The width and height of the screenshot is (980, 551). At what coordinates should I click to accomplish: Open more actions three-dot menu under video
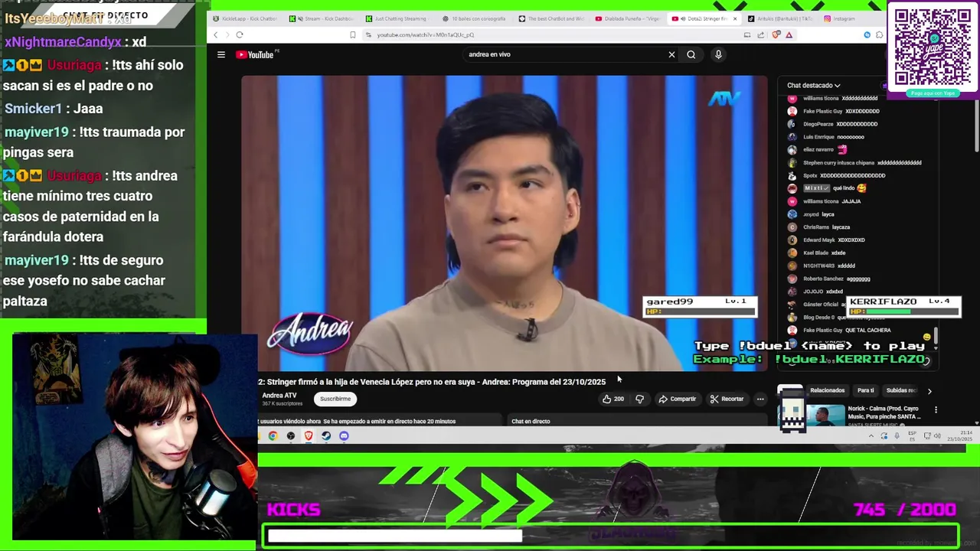coord(760,399)
